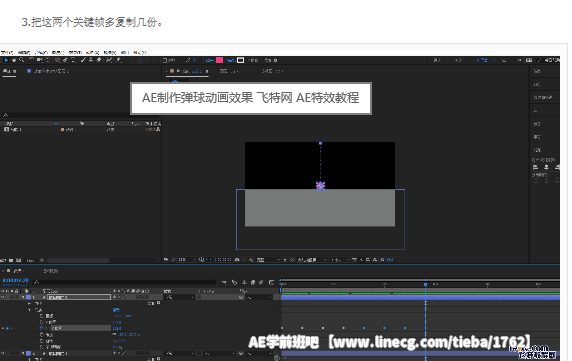
Task: Toggle visibility eye of second layer
Action: (x=3, y=353)
